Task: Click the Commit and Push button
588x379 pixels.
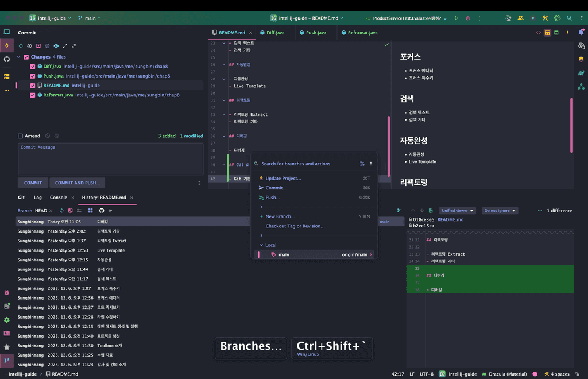Action: click(x=77, y=183)
